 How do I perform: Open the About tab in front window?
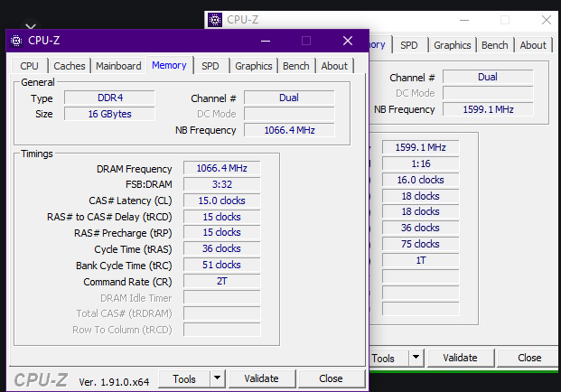[334, 66]
